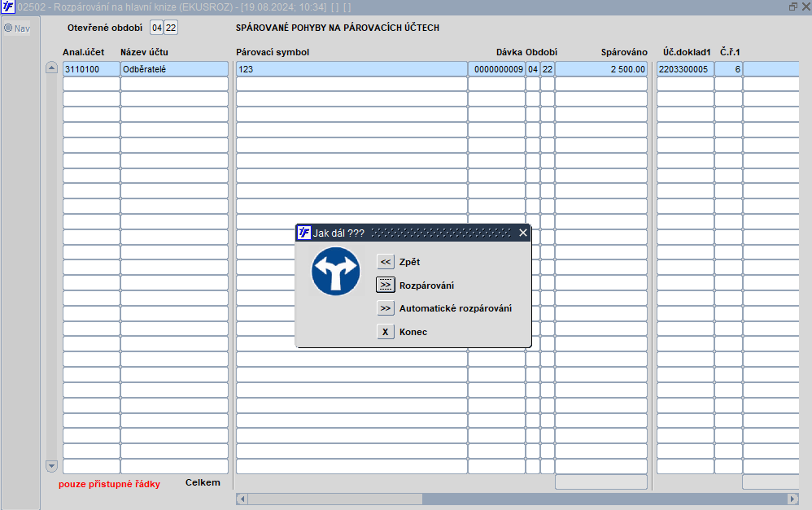The image size is (812, 510).
Task: Click the record scroll down arrow
Action: click(x=51, y=465)
